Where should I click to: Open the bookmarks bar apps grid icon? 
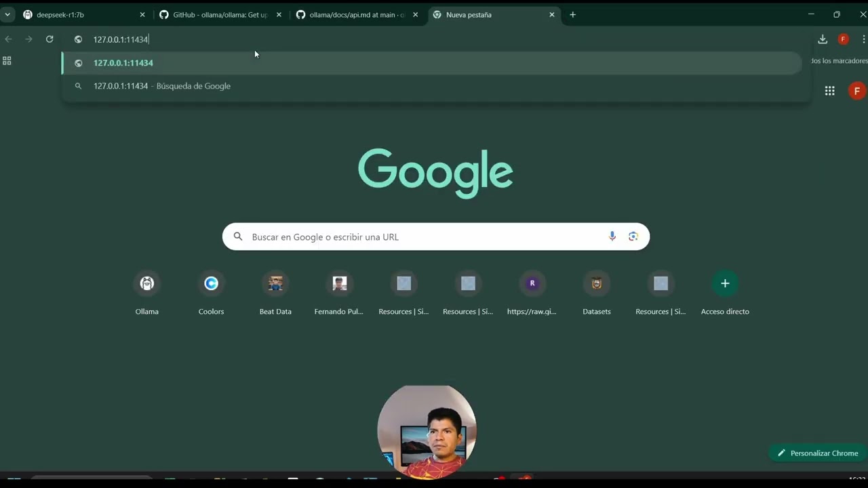click(7, 61)
